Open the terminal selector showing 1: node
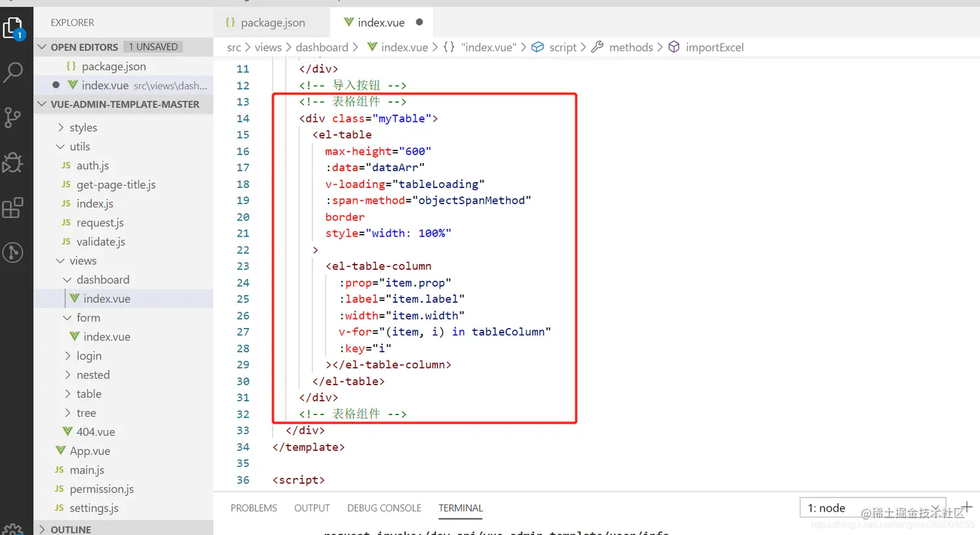980x535 pixels. pyautogui.click(x=873, y=508)
